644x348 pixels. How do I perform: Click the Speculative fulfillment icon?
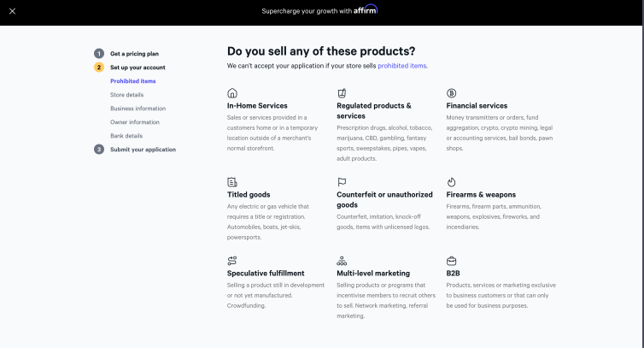tap(232, 261)
